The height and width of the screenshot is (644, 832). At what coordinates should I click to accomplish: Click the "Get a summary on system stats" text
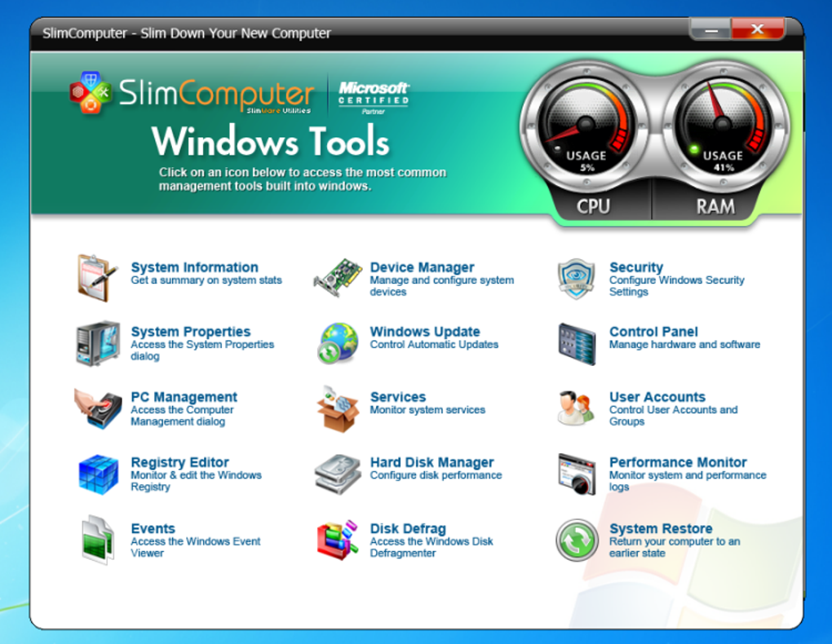(206, 280)
